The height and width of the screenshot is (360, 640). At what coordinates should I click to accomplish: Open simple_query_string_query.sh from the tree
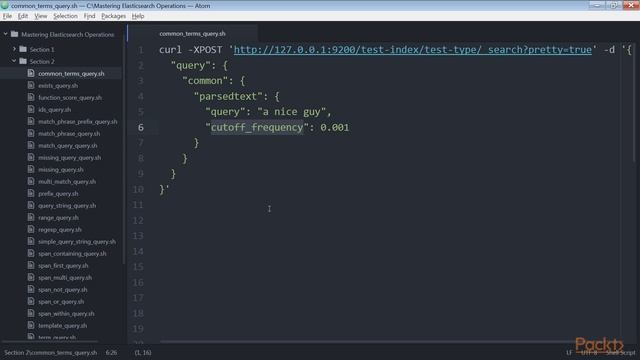click(77, 242)
